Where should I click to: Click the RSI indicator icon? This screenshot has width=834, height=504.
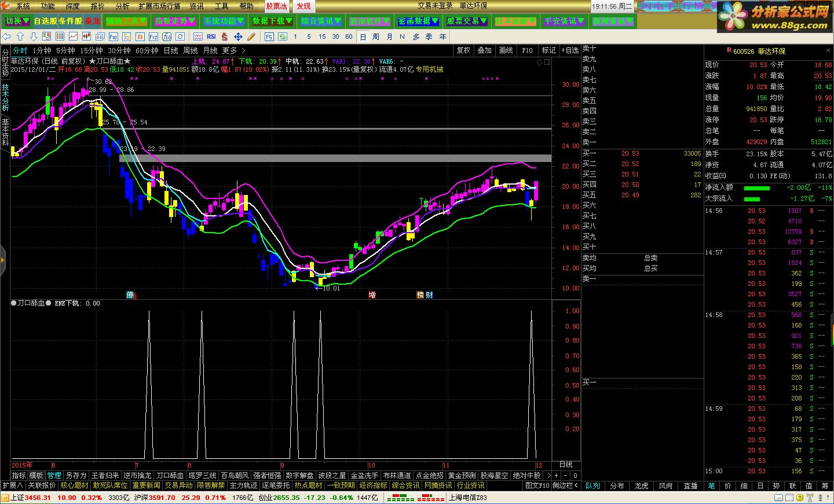pyautogui.click(x=211, y=36)
